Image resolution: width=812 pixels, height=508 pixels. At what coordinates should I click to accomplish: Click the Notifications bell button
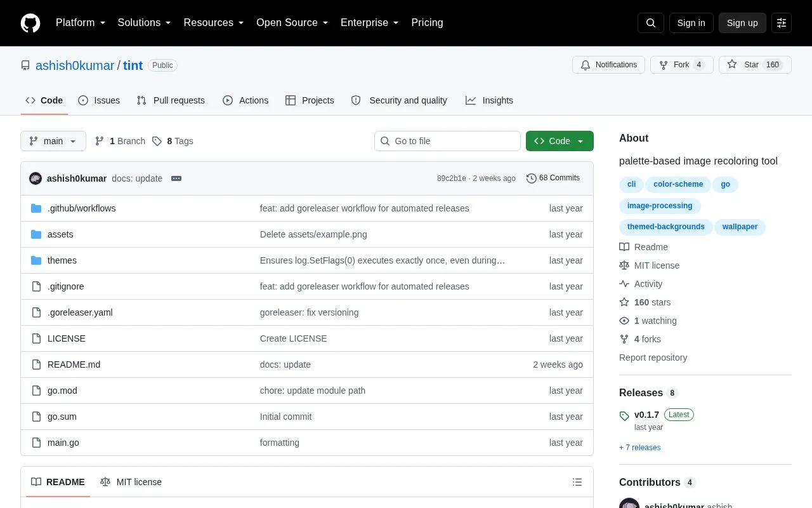pos(609,65)
